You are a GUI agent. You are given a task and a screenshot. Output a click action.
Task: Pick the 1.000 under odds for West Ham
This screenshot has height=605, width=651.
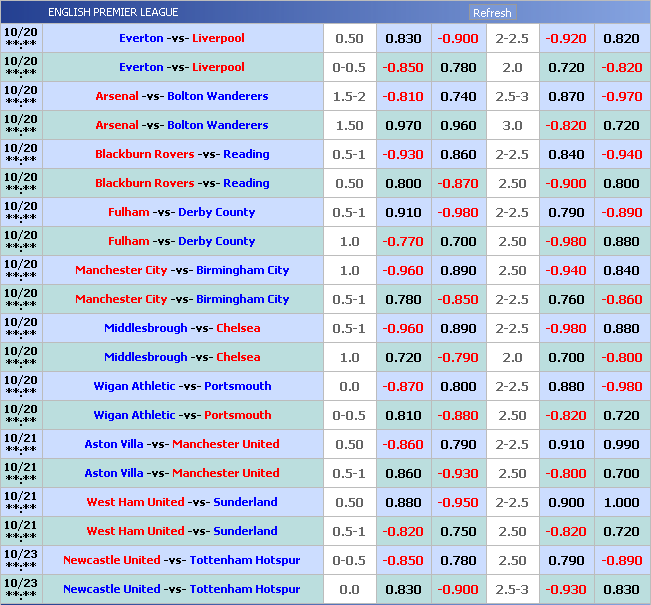tap(621, 503)
